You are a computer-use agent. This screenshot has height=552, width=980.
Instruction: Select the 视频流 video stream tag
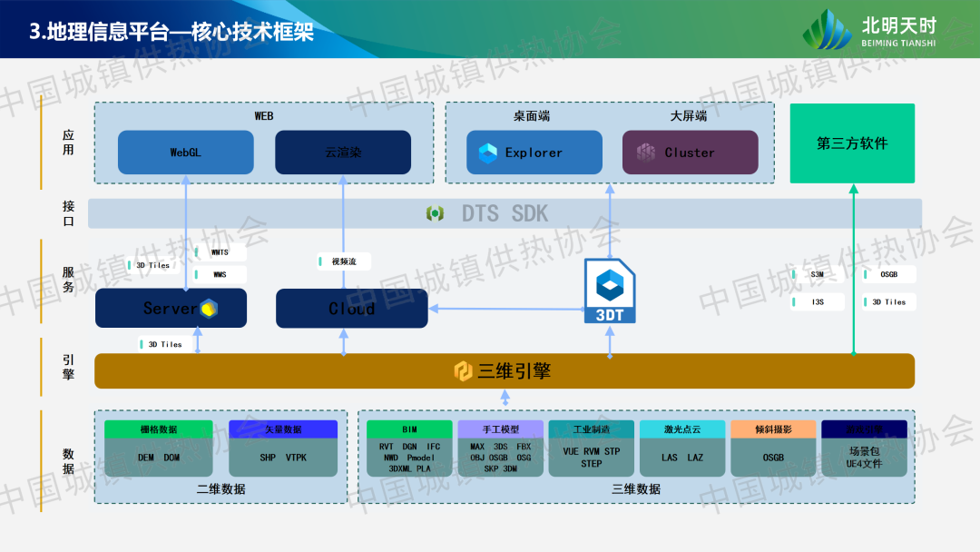tap(344, 261)
